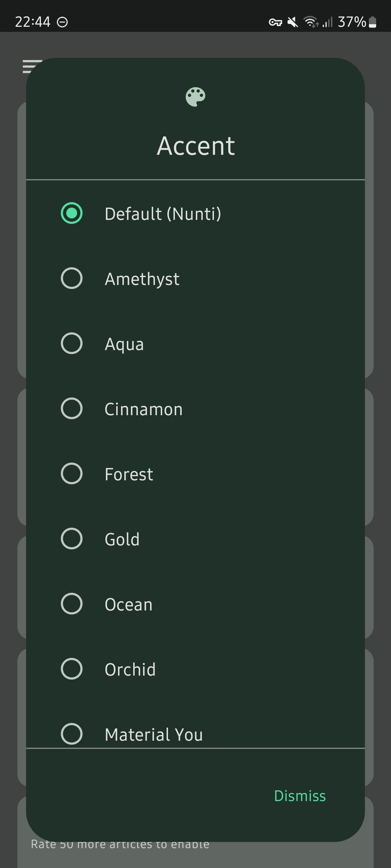
Task: Select the Aqua accent radio button
Action: coord(72,343)
